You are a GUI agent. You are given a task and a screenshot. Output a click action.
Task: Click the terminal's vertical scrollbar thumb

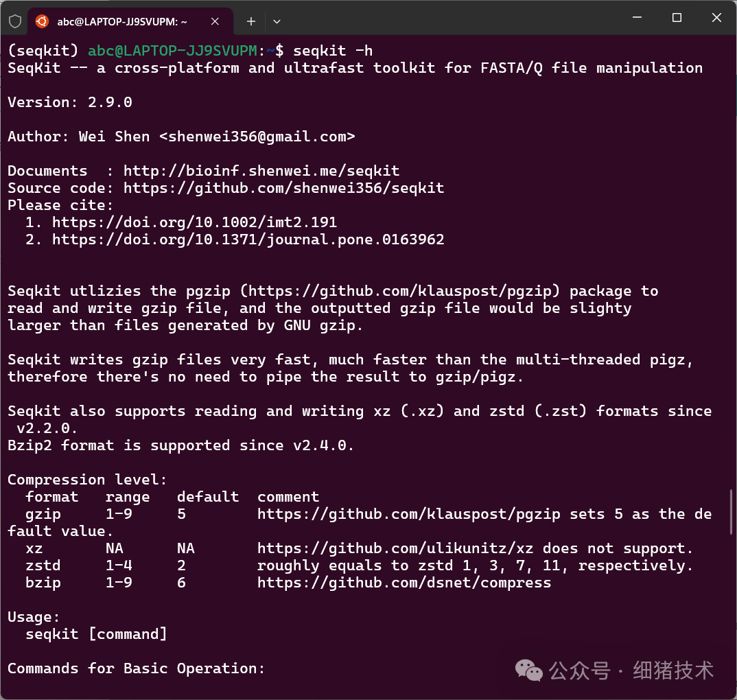[732, 511]
